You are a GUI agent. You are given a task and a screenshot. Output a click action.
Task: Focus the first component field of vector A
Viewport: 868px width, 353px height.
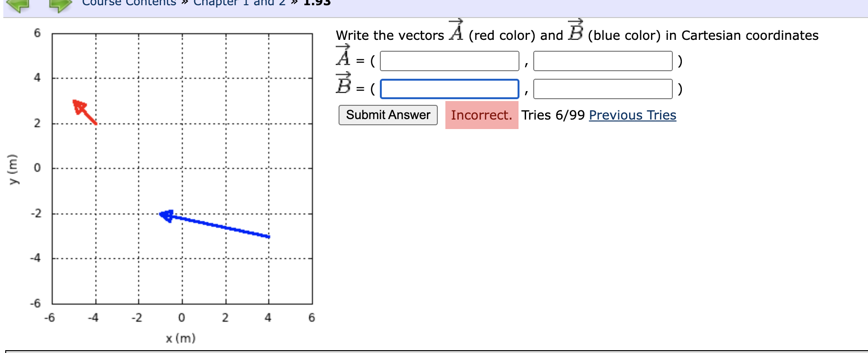449,61
